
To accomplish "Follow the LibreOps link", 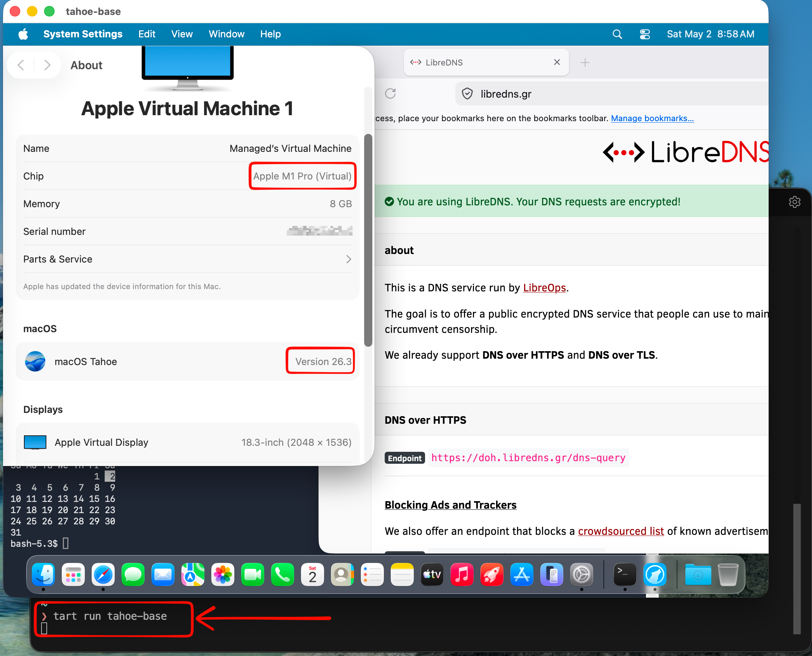I will click(x=544, y=288).
